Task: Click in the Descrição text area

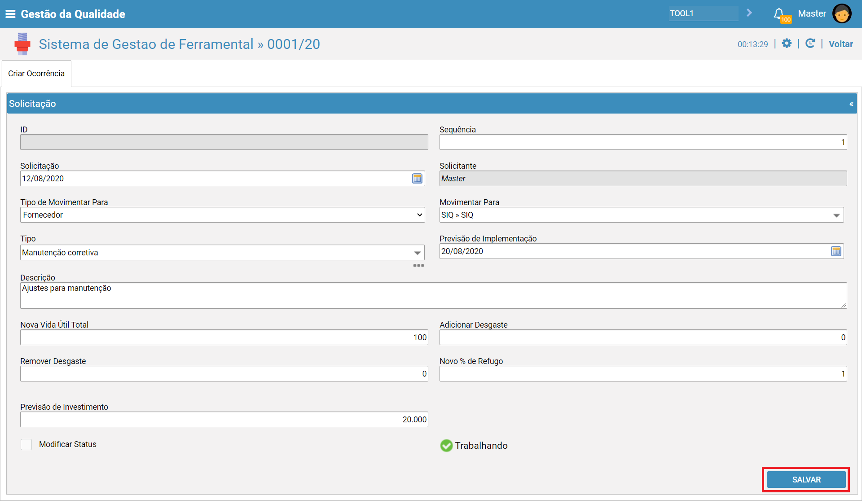Action: (x=433, y=295)
